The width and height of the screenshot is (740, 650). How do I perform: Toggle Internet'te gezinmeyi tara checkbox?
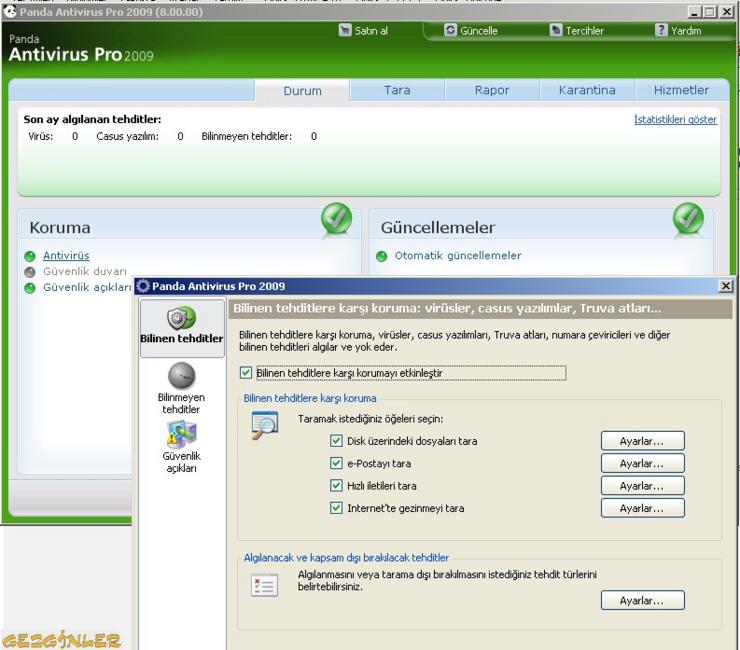(x=336, y=508)
